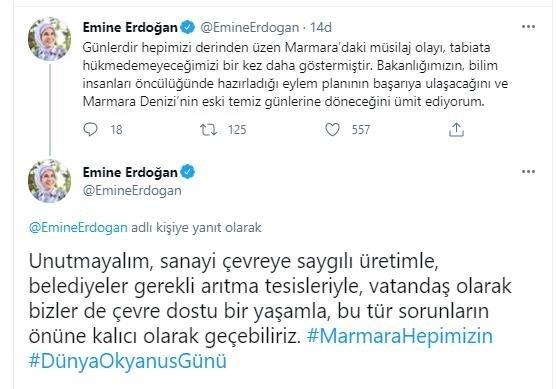
Task: Click verified badge on second Emine Erdoğan name
Action: coord(188,172)
